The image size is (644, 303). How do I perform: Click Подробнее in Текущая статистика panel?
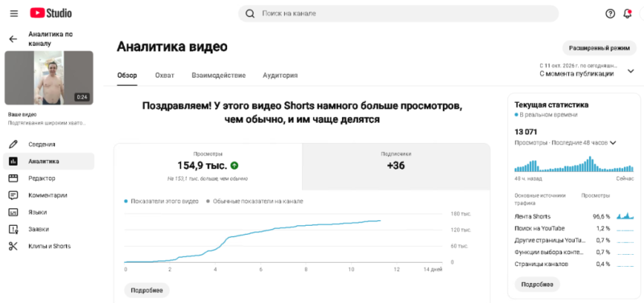point(537,285)
